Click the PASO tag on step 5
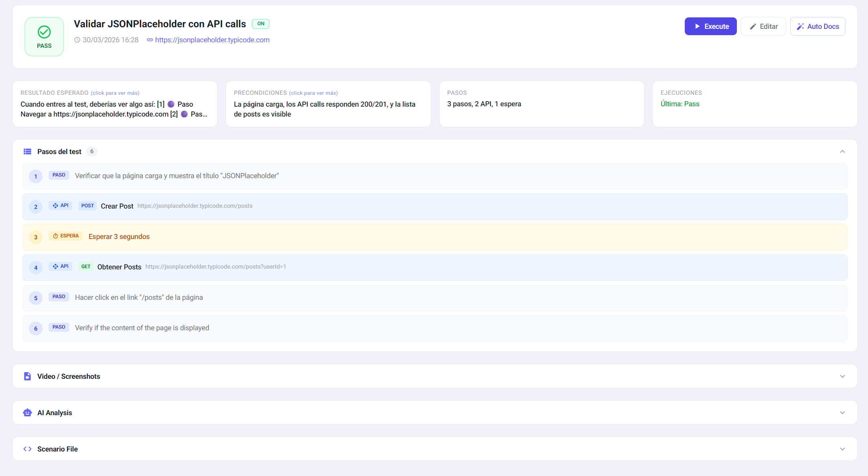 (x=59, y=297)
